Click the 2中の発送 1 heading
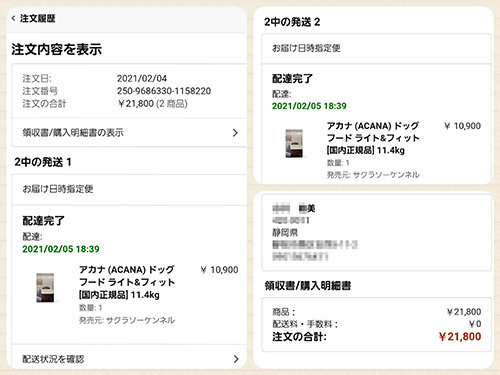The height and width of the screenshot is (375, 500). point(43,162)
